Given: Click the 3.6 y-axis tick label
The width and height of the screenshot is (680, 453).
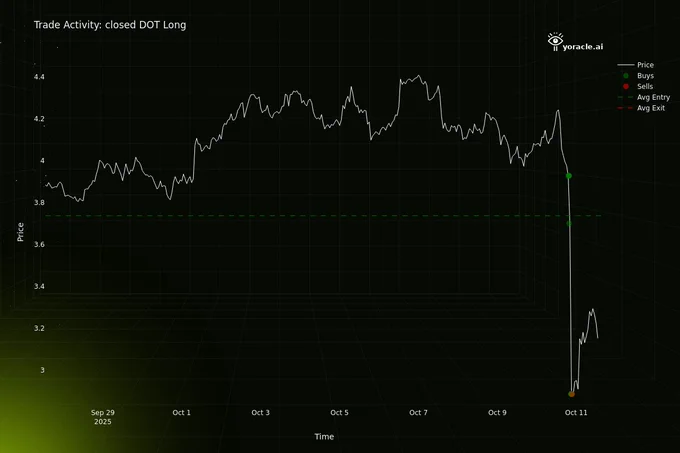Looking at the screenshot, I should coord(39,244).
